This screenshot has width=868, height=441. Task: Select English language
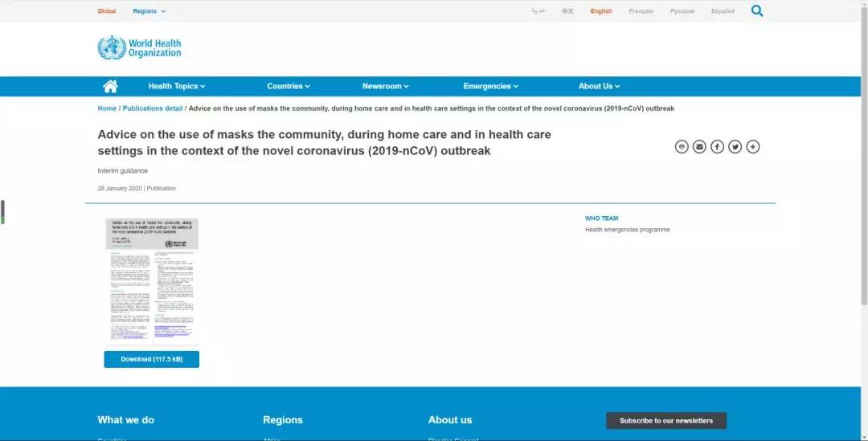point(601,11)
